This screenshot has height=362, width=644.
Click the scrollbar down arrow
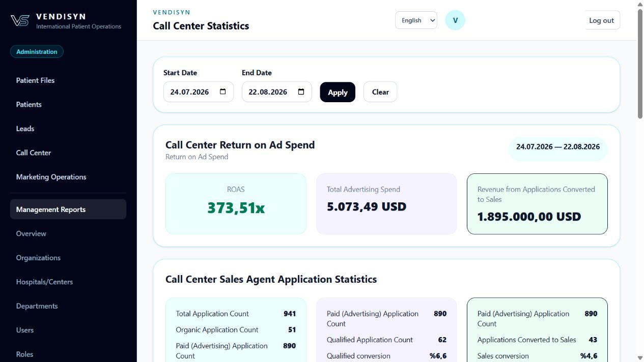click(x=640, y=357)
